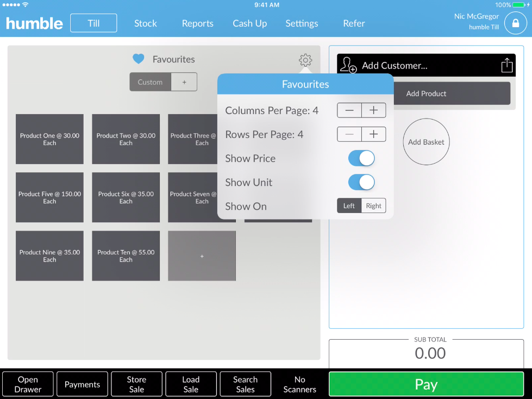Select Product One @ 30.00 tile
The width and height of the screenshot is (532, 399).
[49, 139]
